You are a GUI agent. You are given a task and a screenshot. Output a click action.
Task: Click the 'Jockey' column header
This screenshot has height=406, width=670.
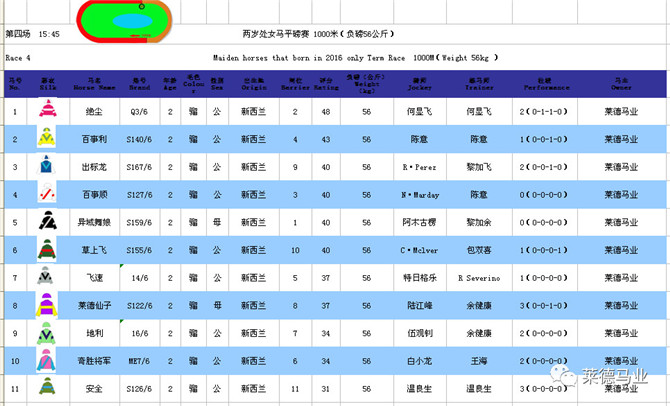click(x=420, y=84)
